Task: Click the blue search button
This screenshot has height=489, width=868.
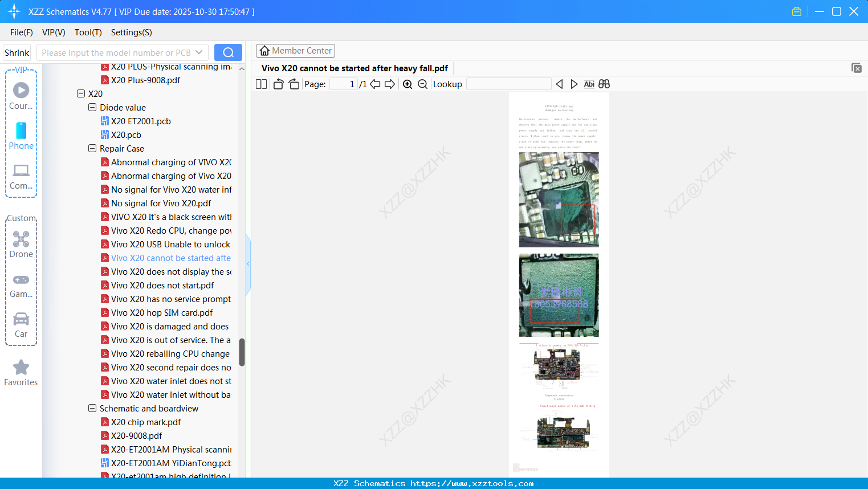Action: pos(228,52)
